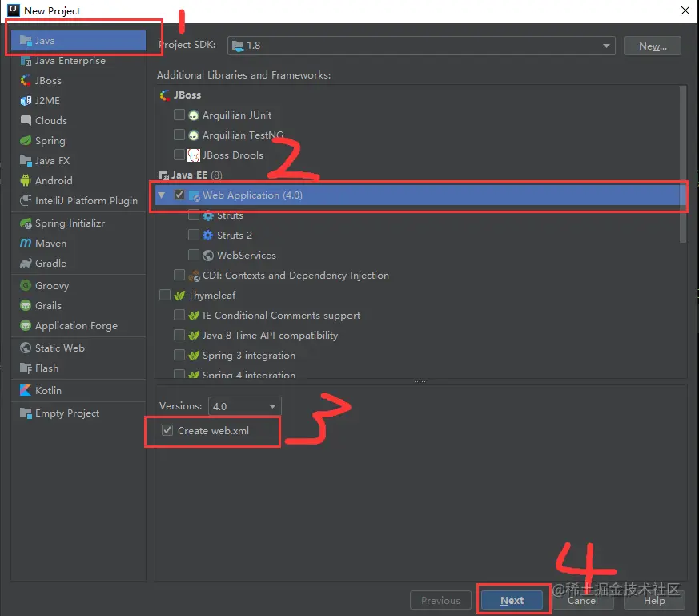
Task: Click the Android robot icon
Action: tap(26, 181)
